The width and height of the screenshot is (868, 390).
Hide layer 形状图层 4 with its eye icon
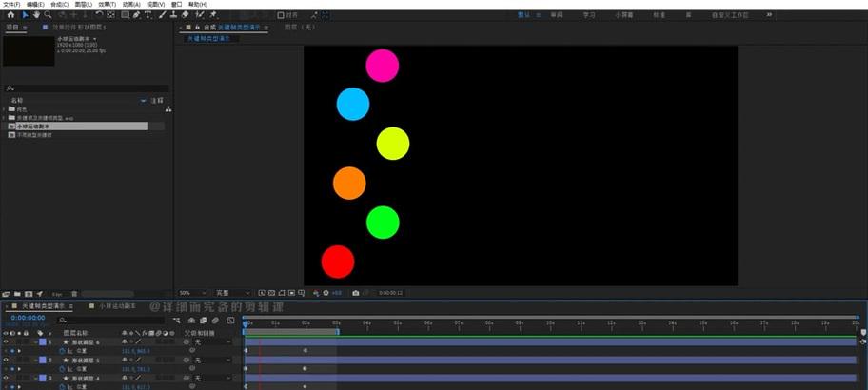point(6,378)
